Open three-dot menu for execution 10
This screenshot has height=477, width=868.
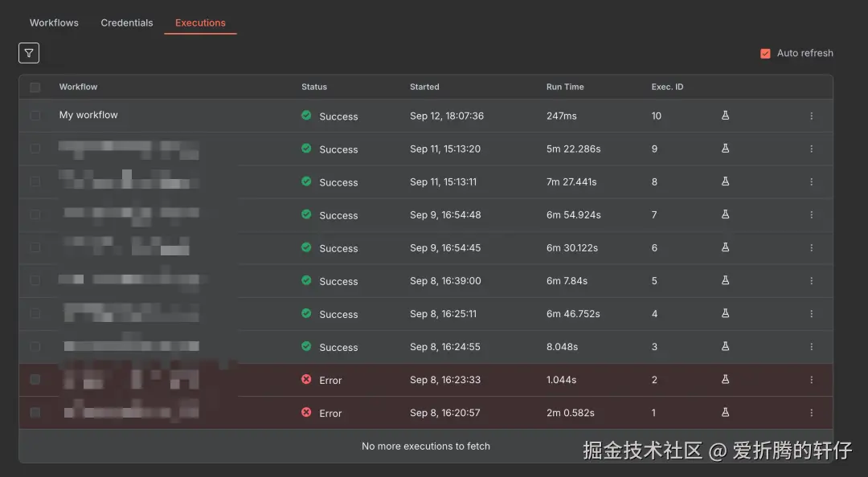point(811,116)
